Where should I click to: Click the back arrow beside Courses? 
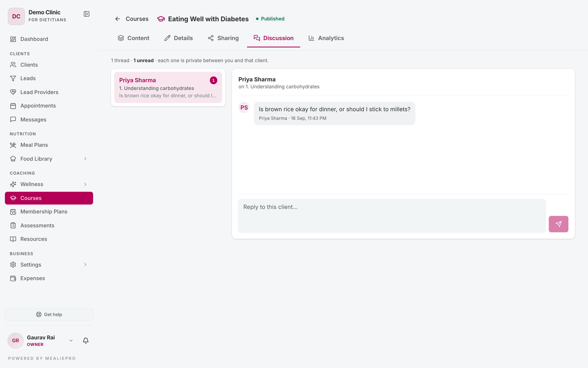[118, 19]
